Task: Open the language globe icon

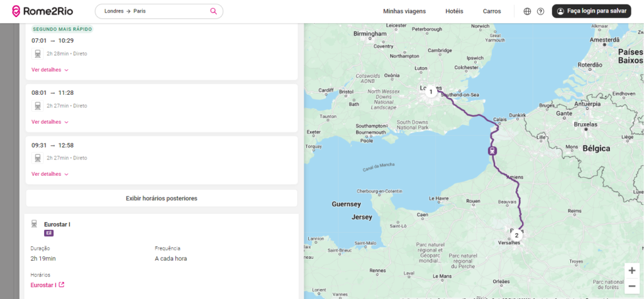Action: pyautogui.click(x=527, y=11)
